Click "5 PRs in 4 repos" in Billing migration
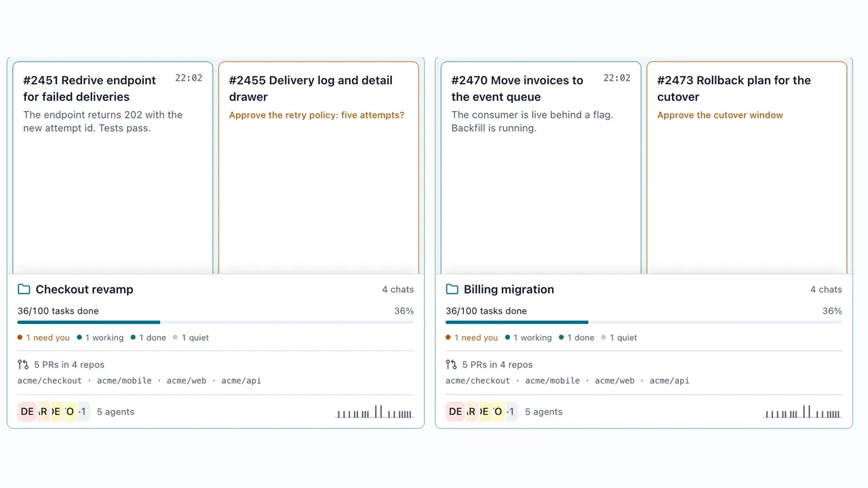The width and height of the screenshot is (868, 488). [497, 365]
